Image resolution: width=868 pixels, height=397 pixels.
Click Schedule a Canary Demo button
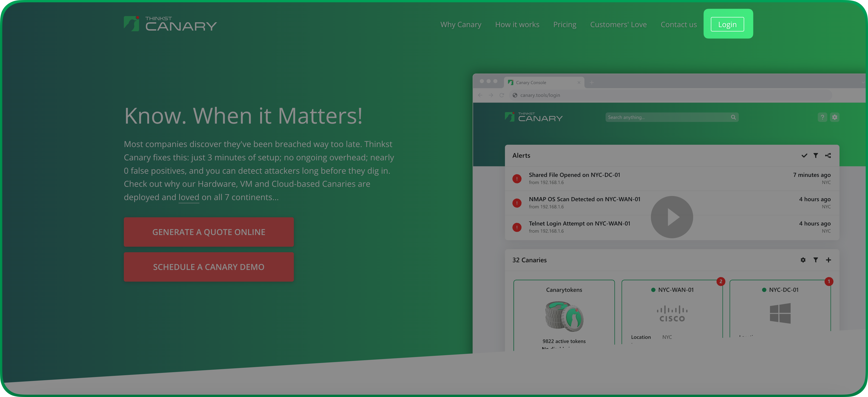[209, 267]
